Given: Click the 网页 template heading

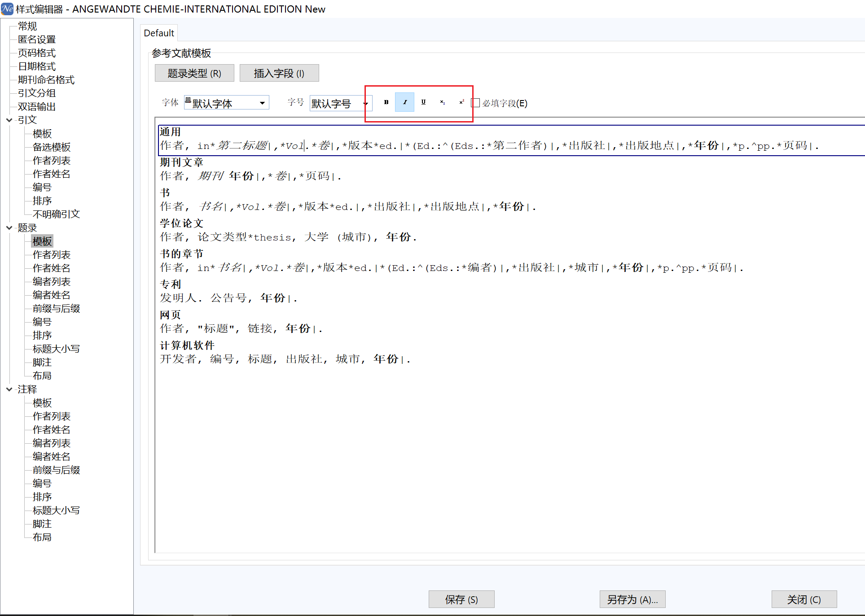Looking at the screenshot, I should pyautogui.click(x=171, y=315).
